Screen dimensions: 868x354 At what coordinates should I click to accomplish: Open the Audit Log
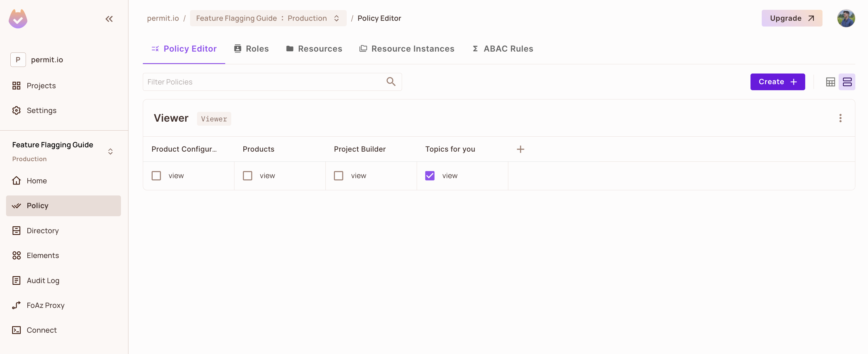43,280
